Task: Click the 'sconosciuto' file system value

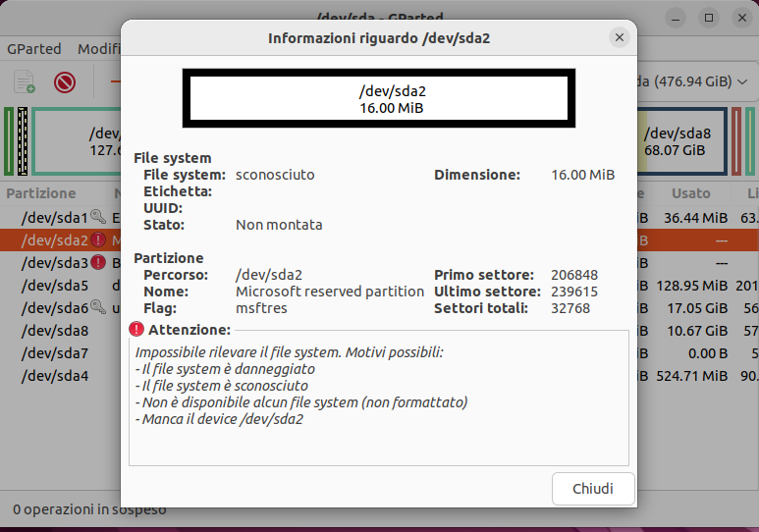Action: 275,175
